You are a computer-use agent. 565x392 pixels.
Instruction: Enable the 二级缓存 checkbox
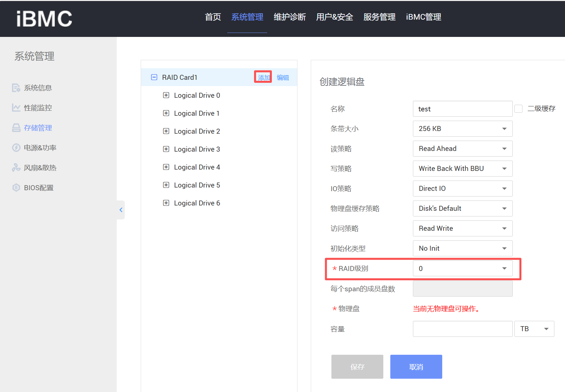pos(518,108)
